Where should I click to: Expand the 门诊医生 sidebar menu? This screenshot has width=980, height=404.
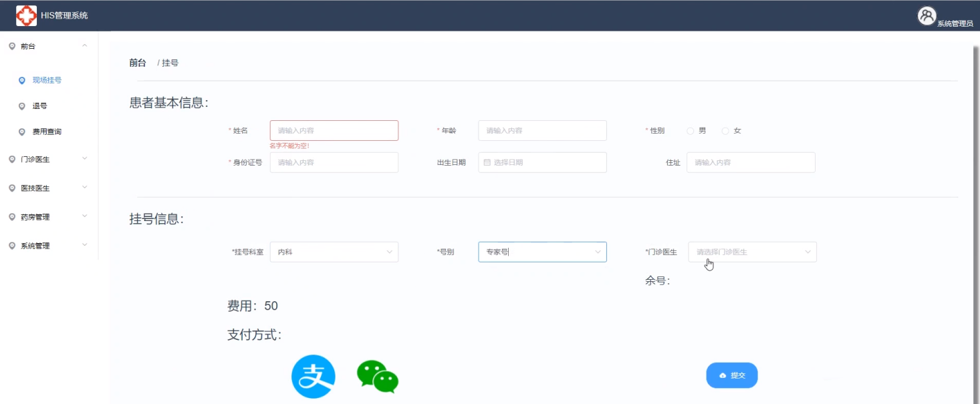48,160
